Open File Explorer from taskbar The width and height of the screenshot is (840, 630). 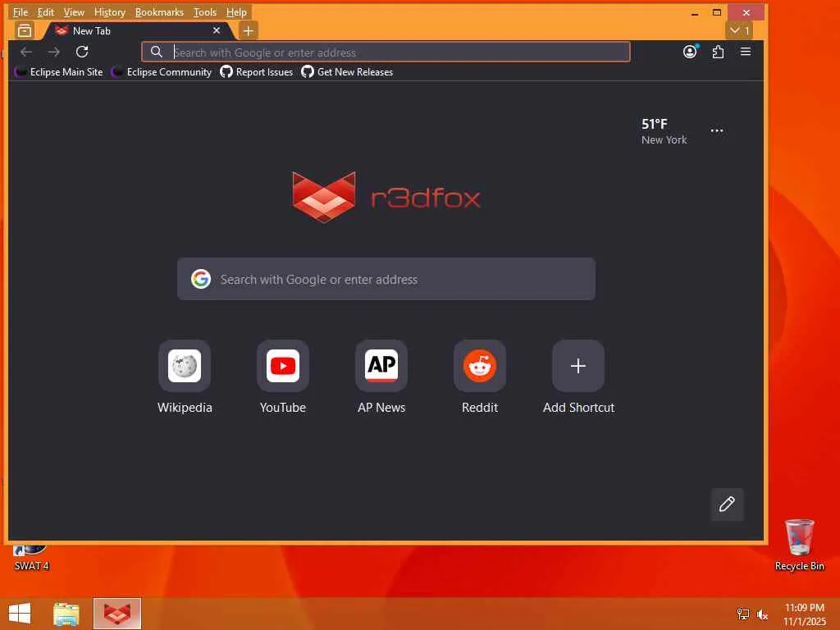(x=66, y=614)
